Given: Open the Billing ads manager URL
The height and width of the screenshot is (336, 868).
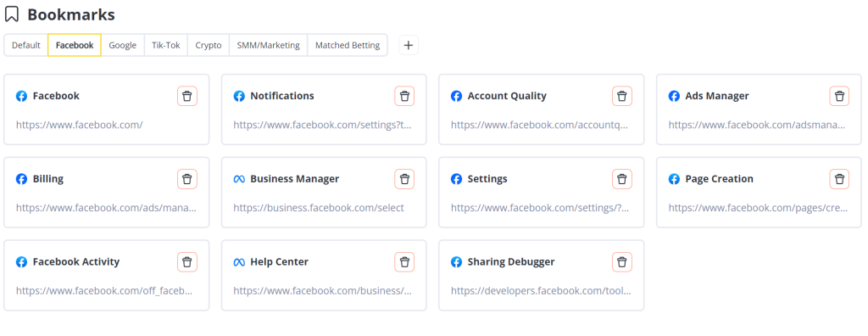Looking at the screenshot, I should click(x=106, y=208).
